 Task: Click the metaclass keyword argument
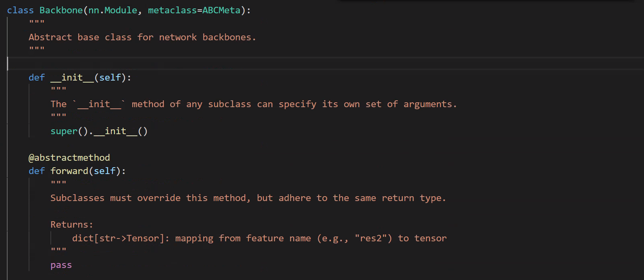172,10
